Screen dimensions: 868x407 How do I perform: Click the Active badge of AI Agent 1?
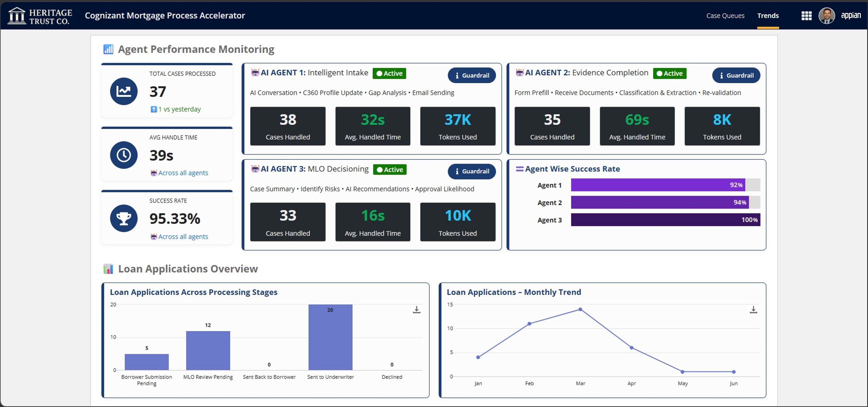[389, 73]
